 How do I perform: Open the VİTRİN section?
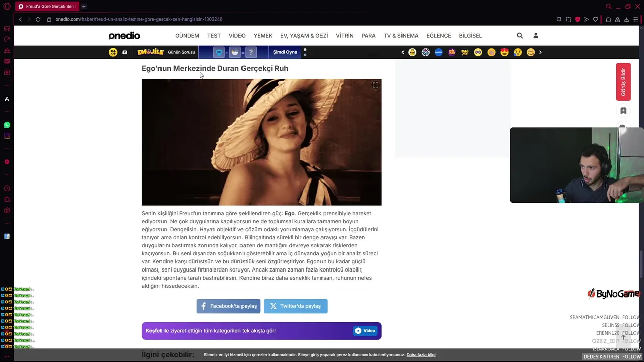click(345, 36)
